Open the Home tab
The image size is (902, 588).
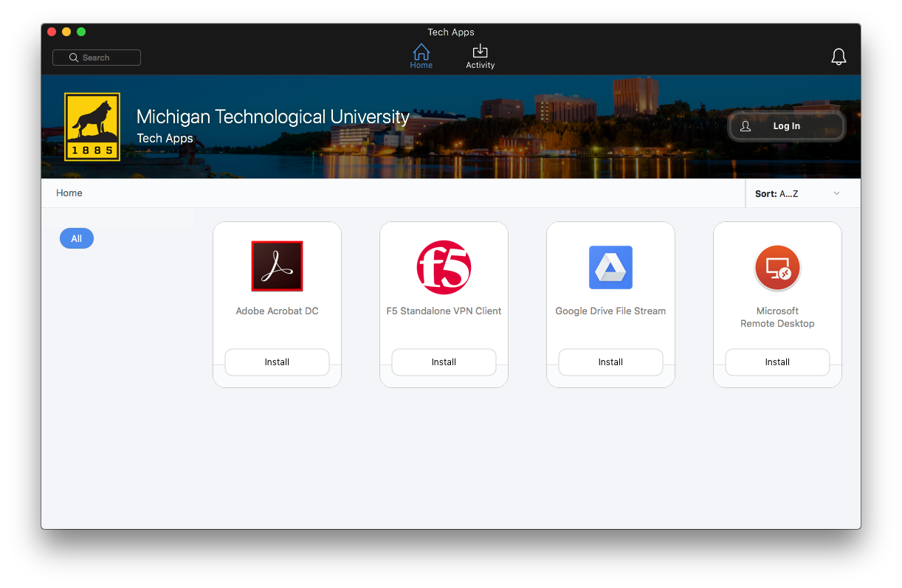[421, 56]
